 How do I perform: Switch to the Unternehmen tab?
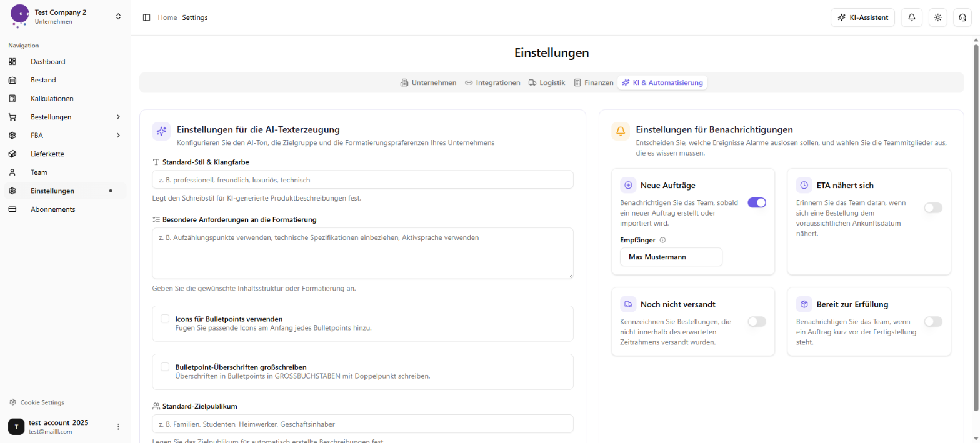coord(428,82)
